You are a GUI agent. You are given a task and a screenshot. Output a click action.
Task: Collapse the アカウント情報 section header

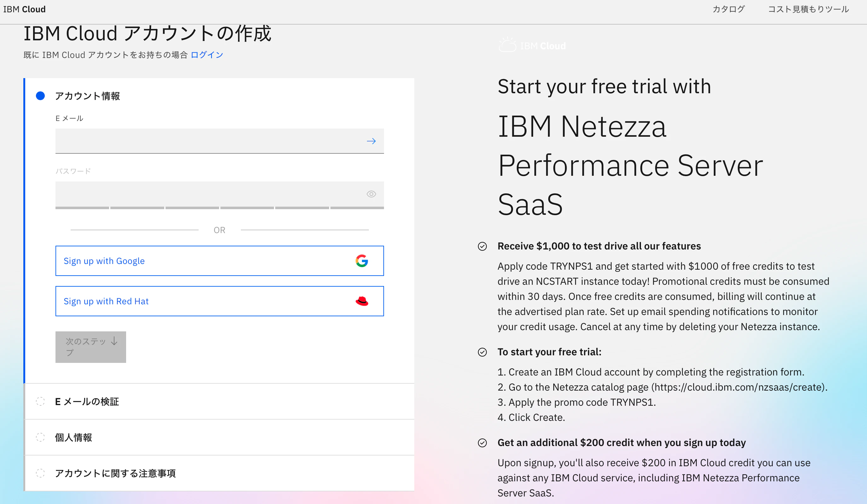(87, 96)
